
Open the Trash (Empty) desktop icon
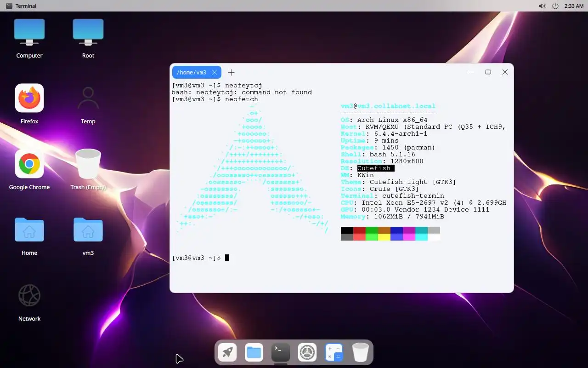click(88, 164)
